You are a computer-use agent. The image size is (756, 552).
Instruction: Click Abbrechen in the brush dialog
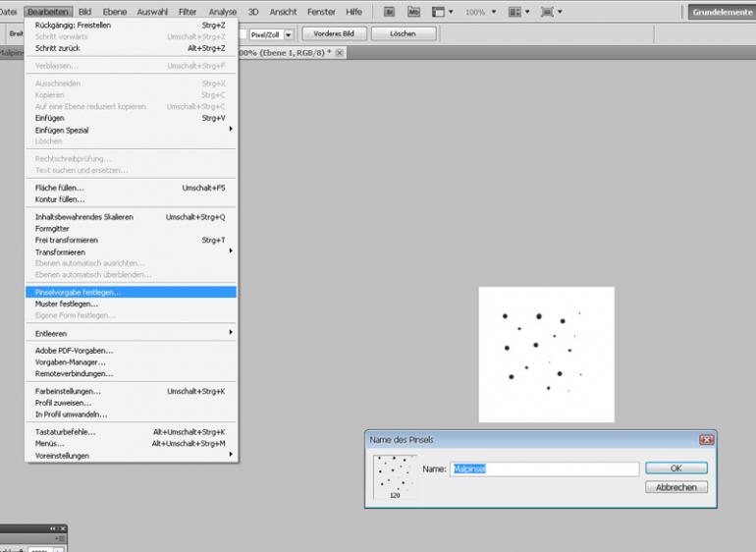[x=675, y=487]
